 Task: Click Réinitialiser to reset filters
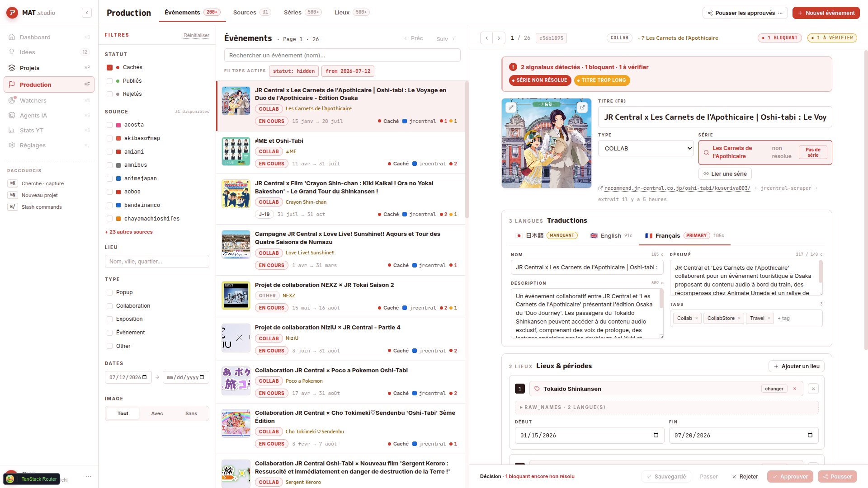(x=196, y=35)
